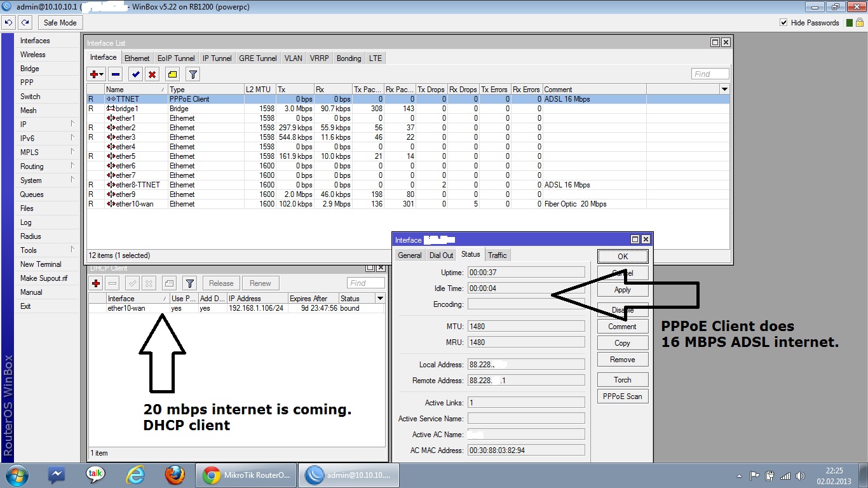The height and width of the screenshot is (488, 868).
Task: Switch to the Ethernet tab
Action: tap(137, 58)
